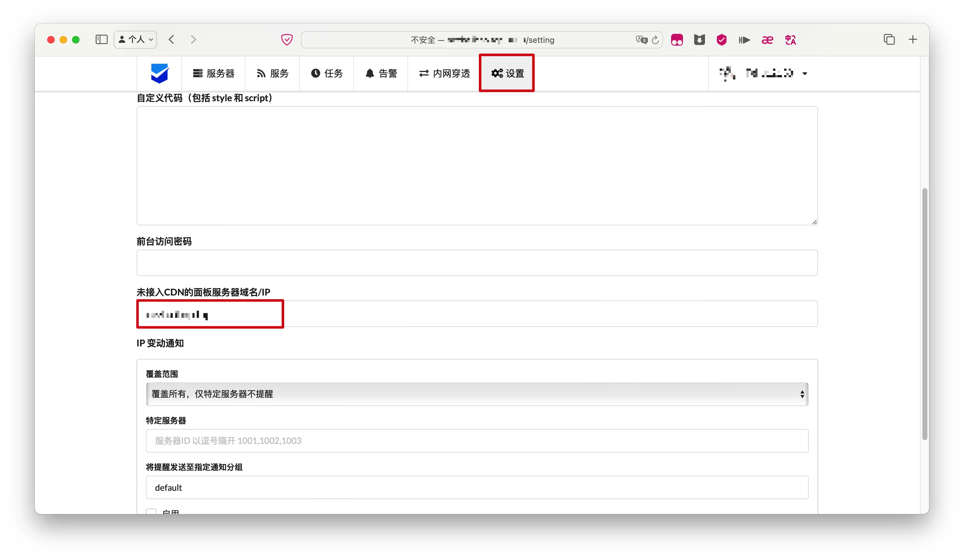Go to the 内网穿透 tab
964x560 pixels.
(444, 73)
